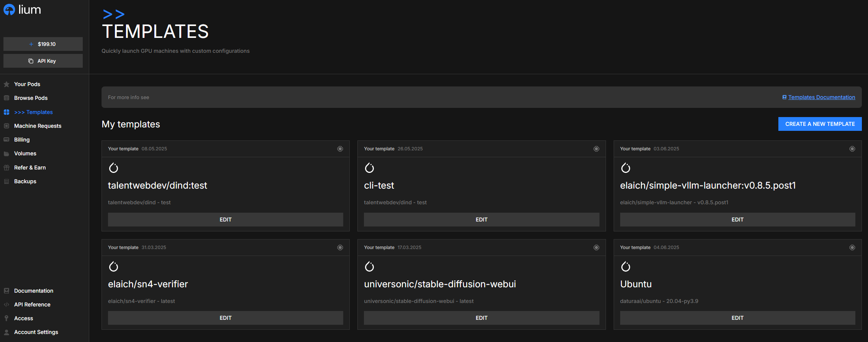This screenshot has width=868, height=342.
Task: Open Refer & Earn page
Action: point(30,168)
